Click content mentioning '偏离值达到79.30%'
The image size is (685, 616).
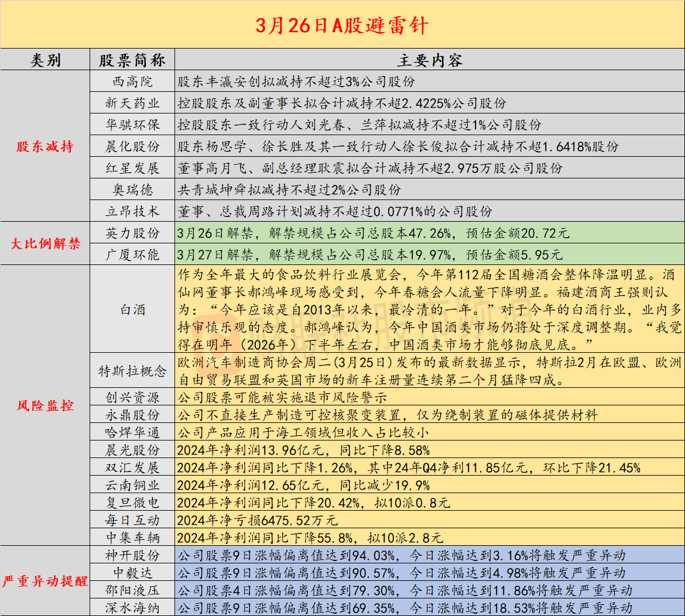coord(405,590)
